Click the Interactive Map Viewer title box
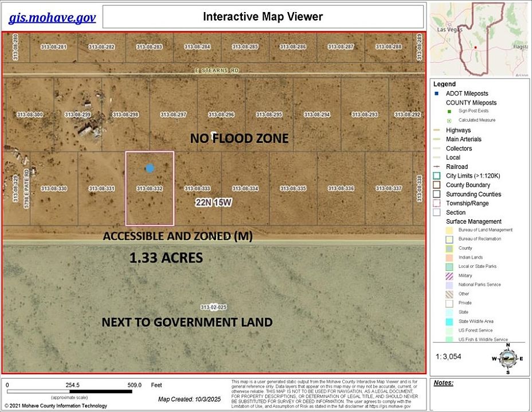Viewport: 532px width, 412px height. pyautogui.click(x=263, y=17)
